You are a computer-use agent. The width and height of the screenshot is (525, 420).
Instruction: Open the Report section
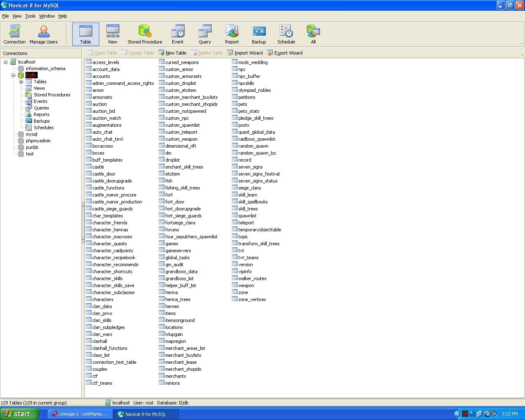point(232,34)
